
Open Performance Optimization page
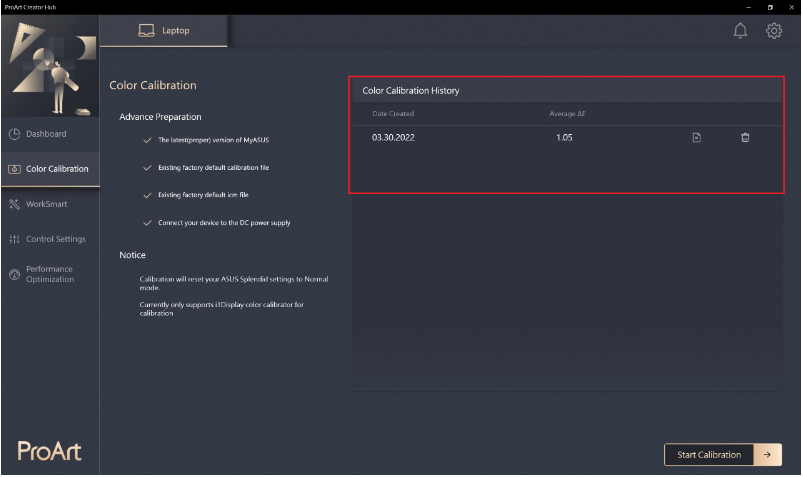click(x=50, y=274)
